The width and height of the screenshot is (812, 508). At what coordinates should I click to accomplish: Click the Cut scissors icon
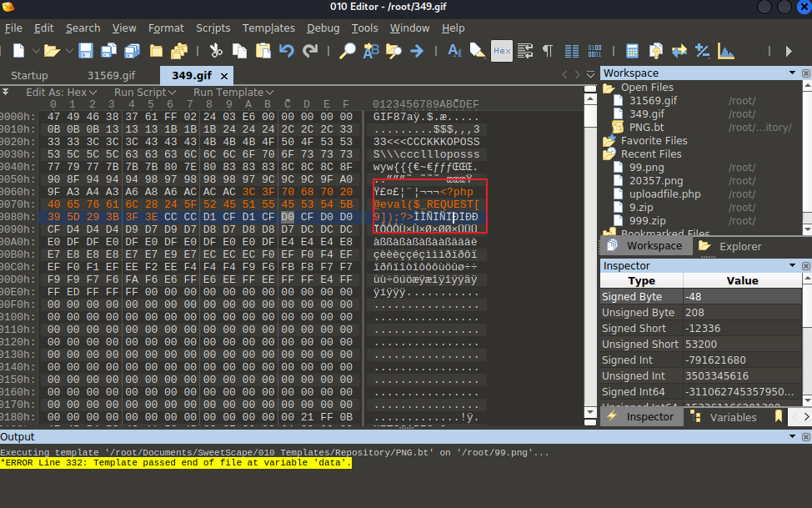(215, 51)
